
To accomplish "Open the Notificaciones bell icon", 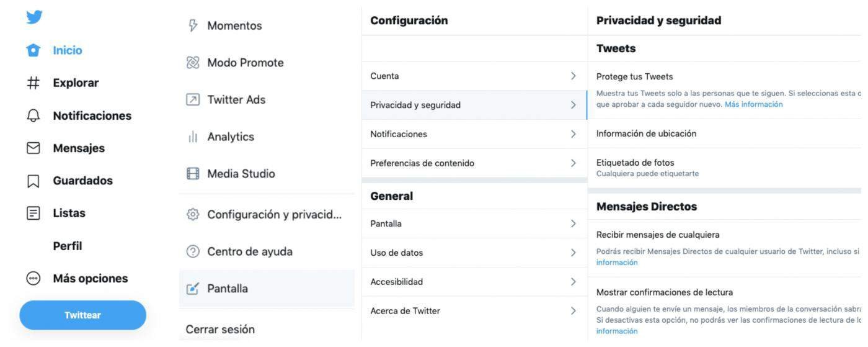I will click(x=33, y=115).
